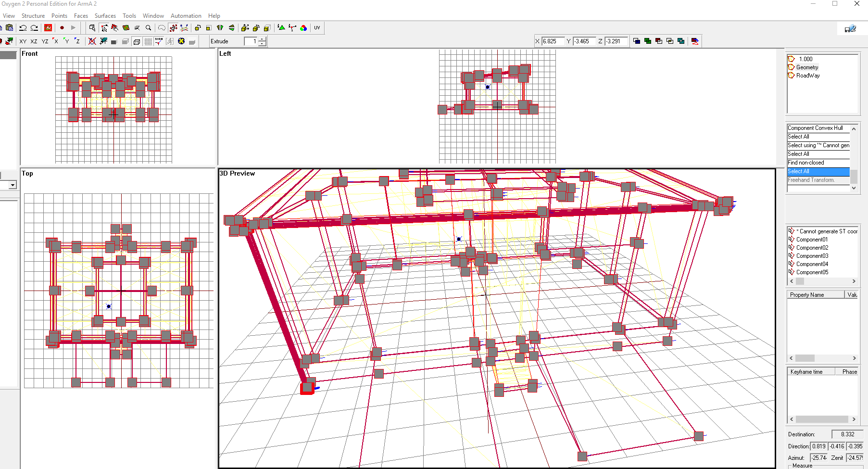This screenshot has height=469, width=868.
Task: Click the red four-arrow move icon
Action: pyautogui.click(x=173, y=28)
